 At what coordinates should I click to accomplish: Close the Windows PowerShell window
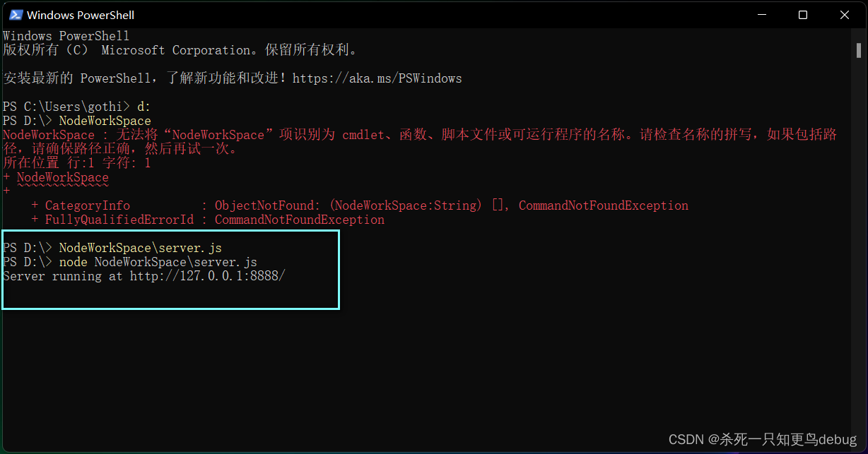point(845,15)
